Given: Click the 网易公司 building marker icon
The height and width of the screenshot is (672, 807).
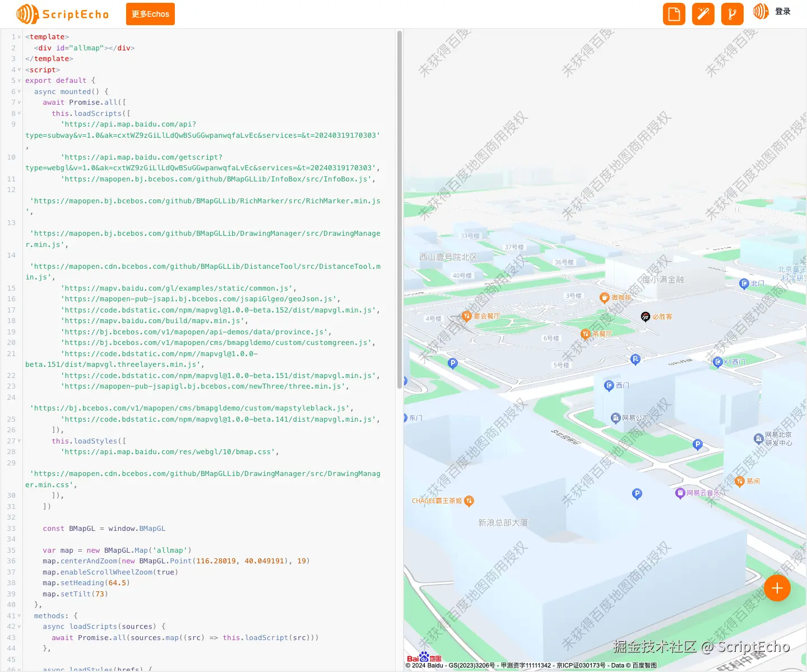Looking at the screenshot, I should (615, 418).
